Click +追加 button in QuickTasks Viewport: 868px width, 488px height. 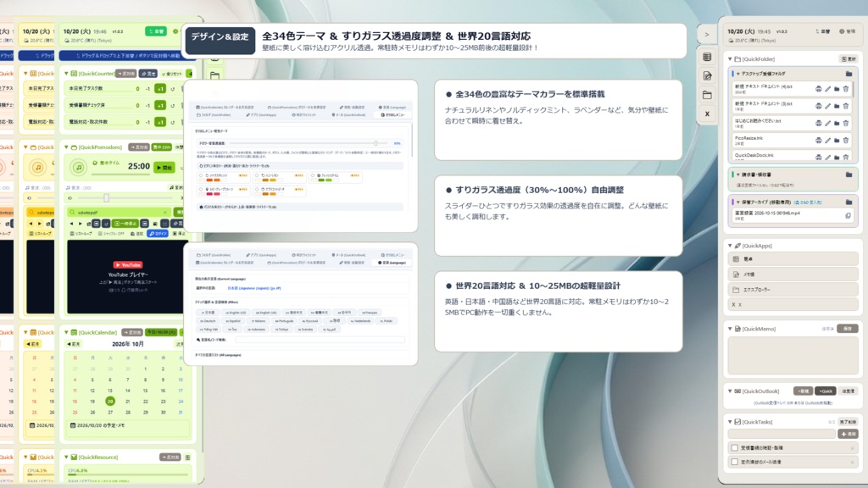pos(848,434)
